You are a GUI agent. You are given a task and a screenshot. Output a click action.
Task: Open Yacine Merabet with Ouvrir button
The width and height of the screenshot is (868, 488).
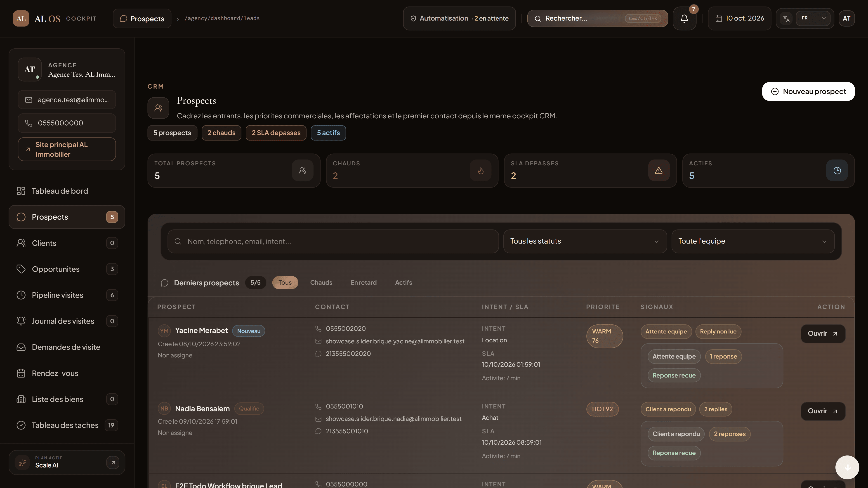(823, 334)
